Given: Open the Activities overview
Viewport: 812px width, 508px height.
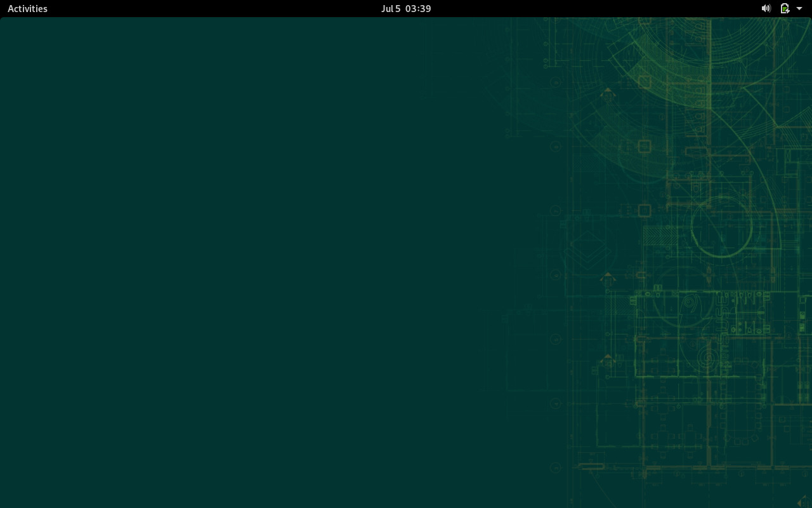Looking at the screenshot, I should pos(27,8).
